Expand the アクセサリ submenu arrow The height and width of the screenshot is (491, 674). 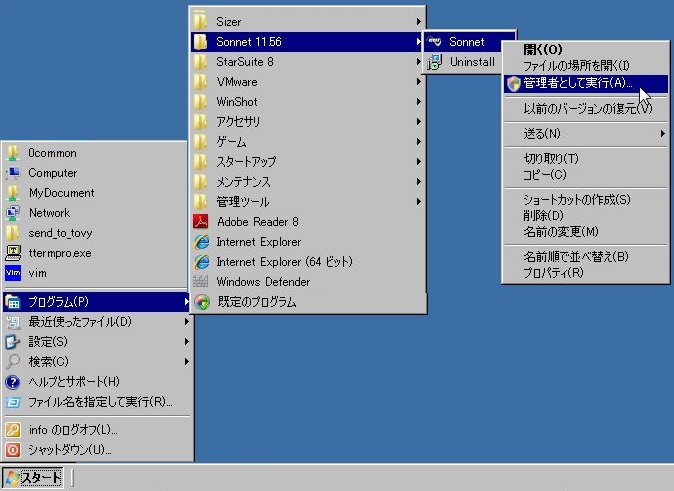pyautogui.click(x=418, y=122)
